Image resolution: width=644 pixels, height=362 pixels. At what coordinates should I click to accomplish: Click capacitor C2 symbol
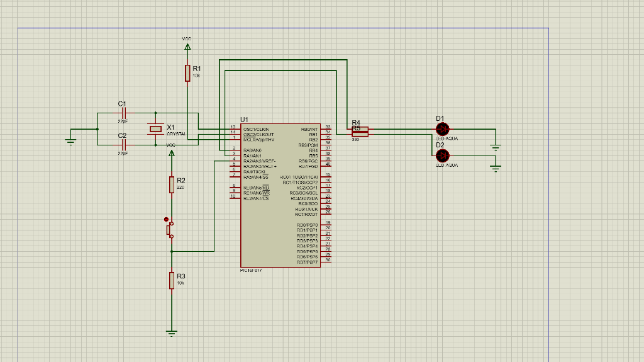click(124, 145)
